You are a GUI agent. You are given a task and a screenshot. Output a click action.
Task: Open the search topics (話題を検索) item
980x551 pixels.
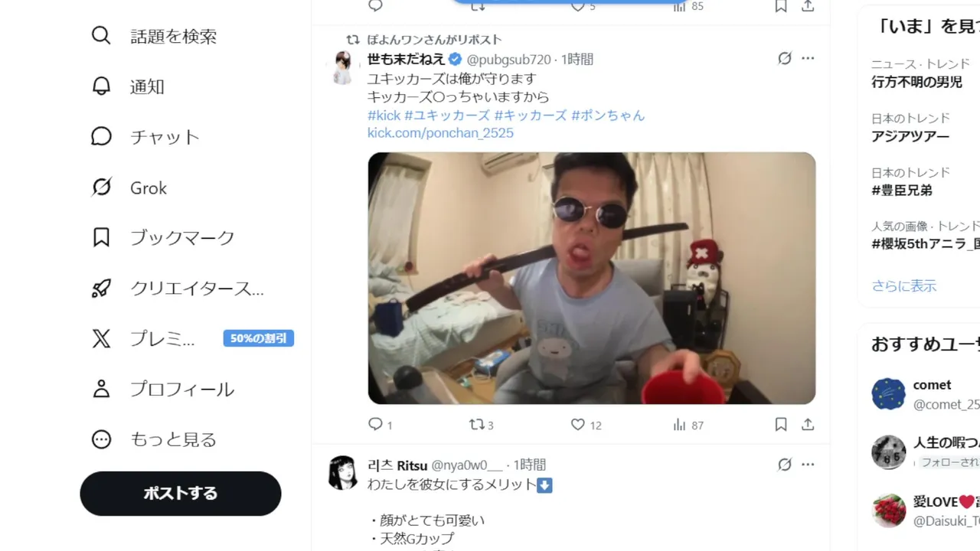(154, 36)
